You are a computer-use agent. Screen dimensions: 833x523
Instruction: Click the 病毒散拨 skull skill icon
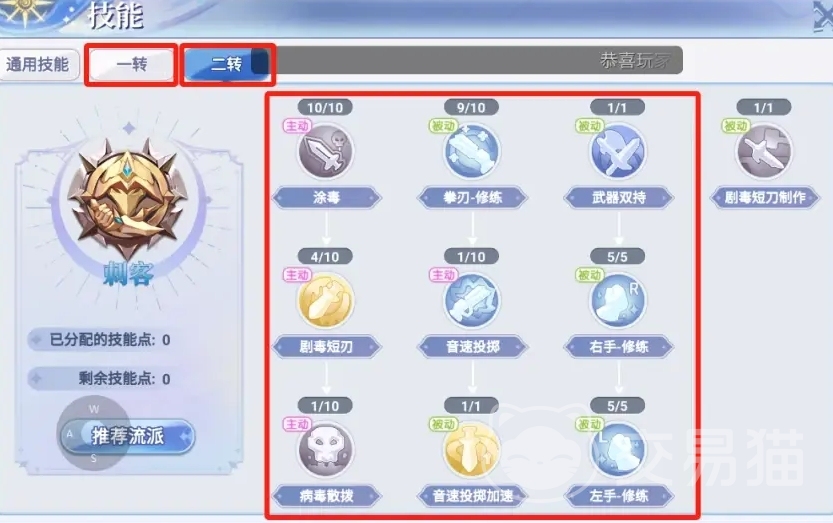point(326,450)
